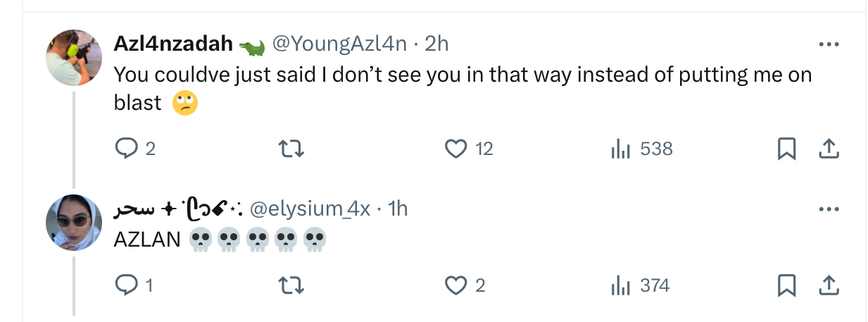Reply to the elysium_4x tweet
This screenshot has height=322, width=868.
(x=125, y=285)
